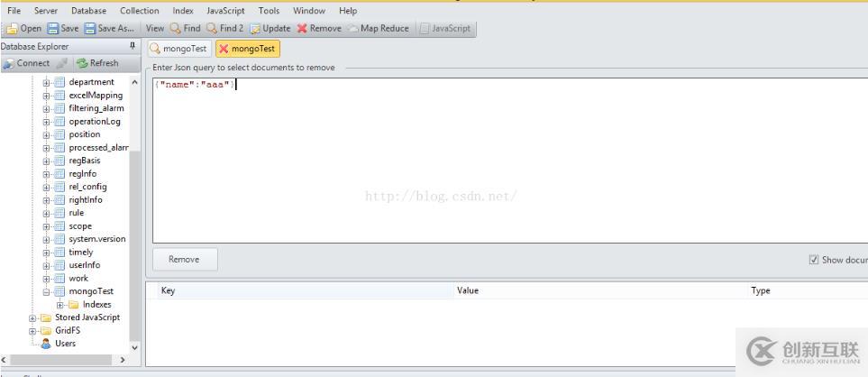Select the Users item in tree

point(65,344)
